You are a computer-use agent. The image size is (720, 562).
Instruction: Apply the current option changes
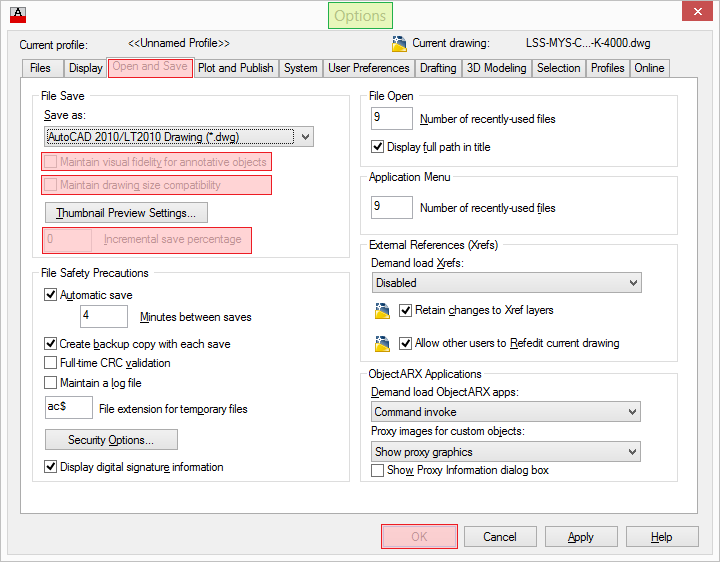tap(581, 537)
